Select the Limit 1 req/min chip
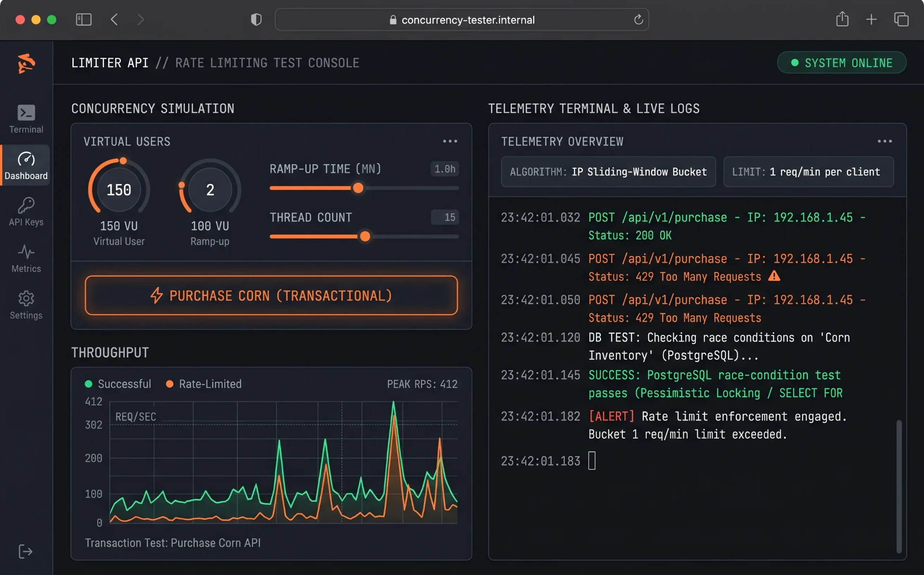Image resolution: width=924 pixels, height=575 pixels. coord(808,172)
